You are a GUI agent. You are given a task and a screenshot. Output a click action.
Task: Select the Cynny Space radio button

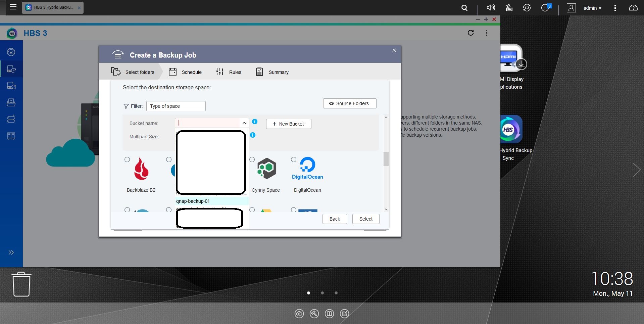(252, 160)
